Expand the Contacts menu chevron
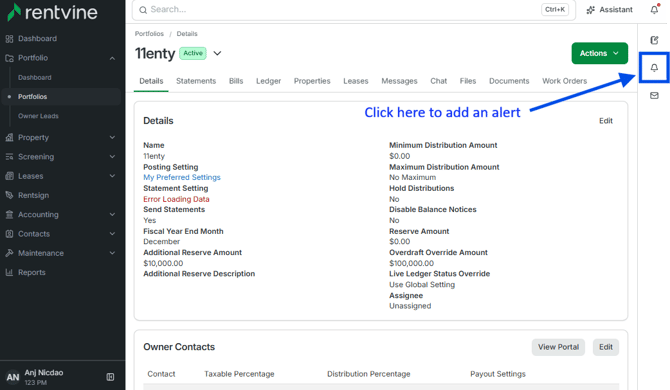This screenshot has width=670, height=390. tap(112, 234)
